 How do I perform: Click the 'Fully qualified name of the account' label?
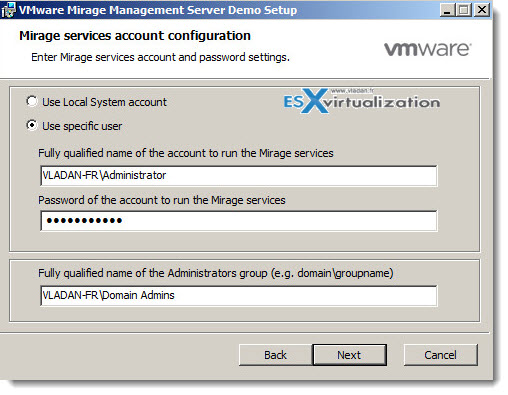(186, 153)
